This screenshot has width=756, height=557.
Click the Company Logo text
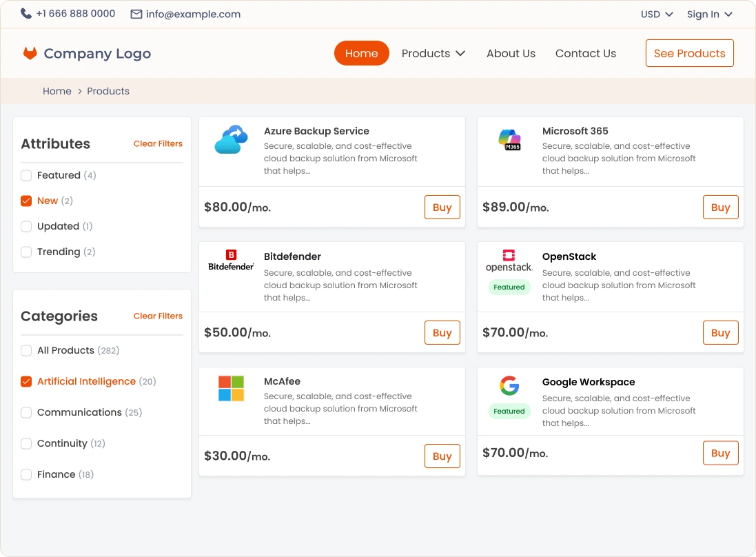click(x=97, y=53)
